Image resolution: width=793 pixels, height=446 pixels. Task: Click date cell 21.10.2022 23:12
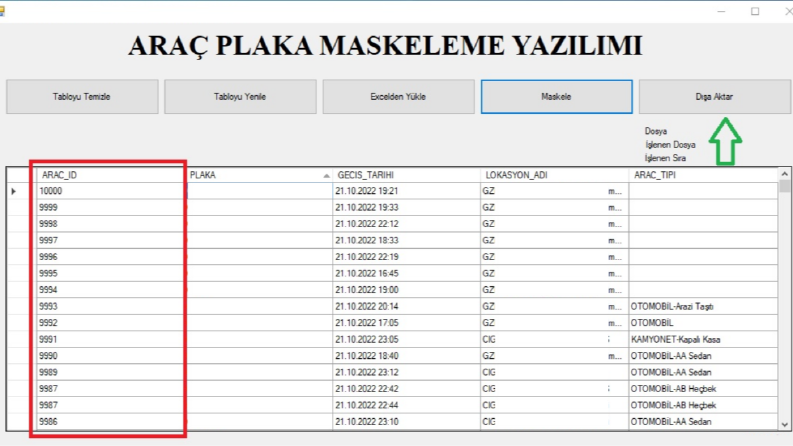click(407, 372)
